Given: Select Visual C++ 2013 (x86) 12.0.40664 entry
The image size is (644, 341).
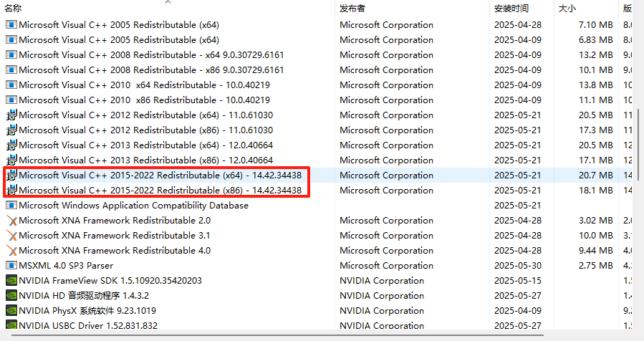Looking at the screenshot, I should [x=146, y=160].
